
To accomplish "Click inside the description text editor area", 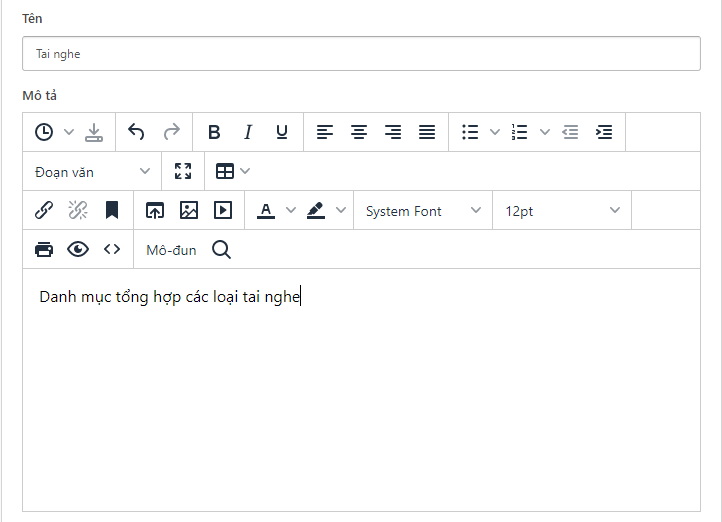I will pos(361,390).
